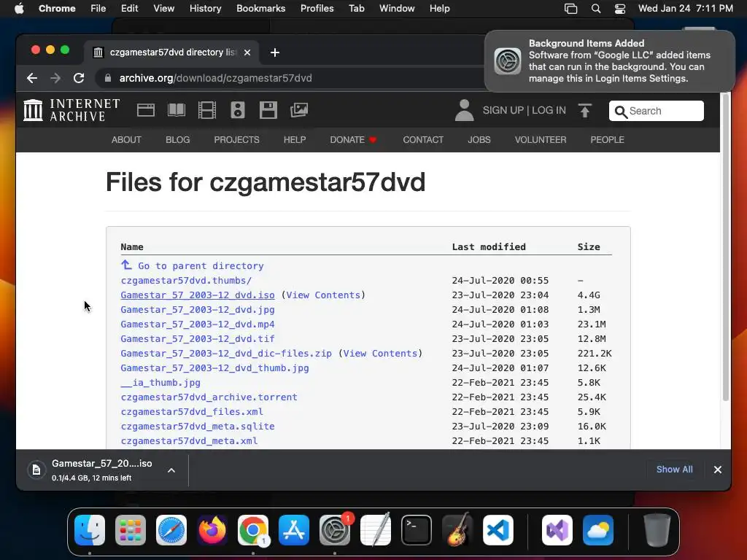The height and width of the screenshot is (560, 747).
Task: Open Safari from the Dock
Action: (171, 530)
